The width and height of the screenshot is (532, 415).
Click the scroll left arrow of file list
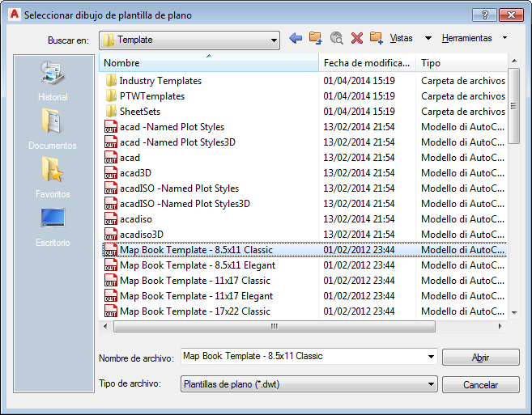[x=105, y=327]
